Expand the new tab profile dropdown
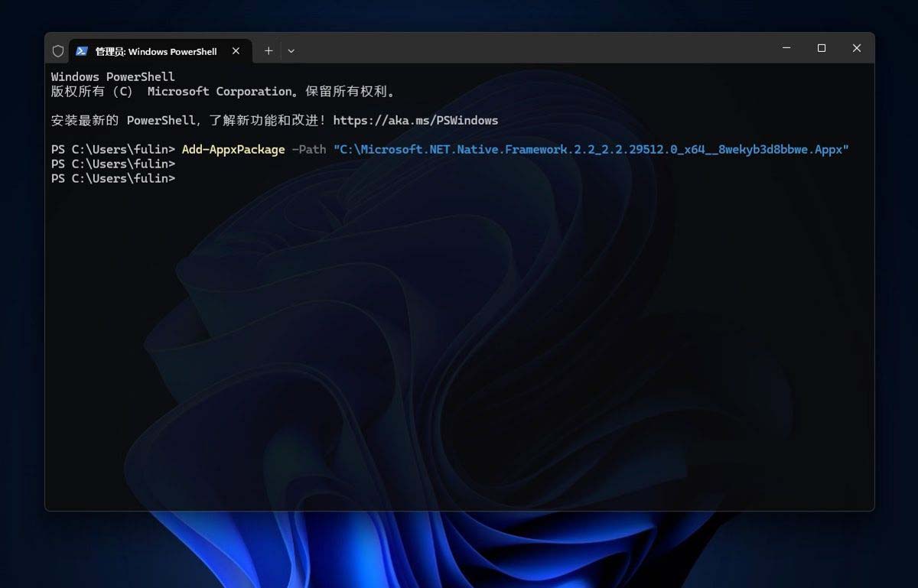 (x=291, y=51)
